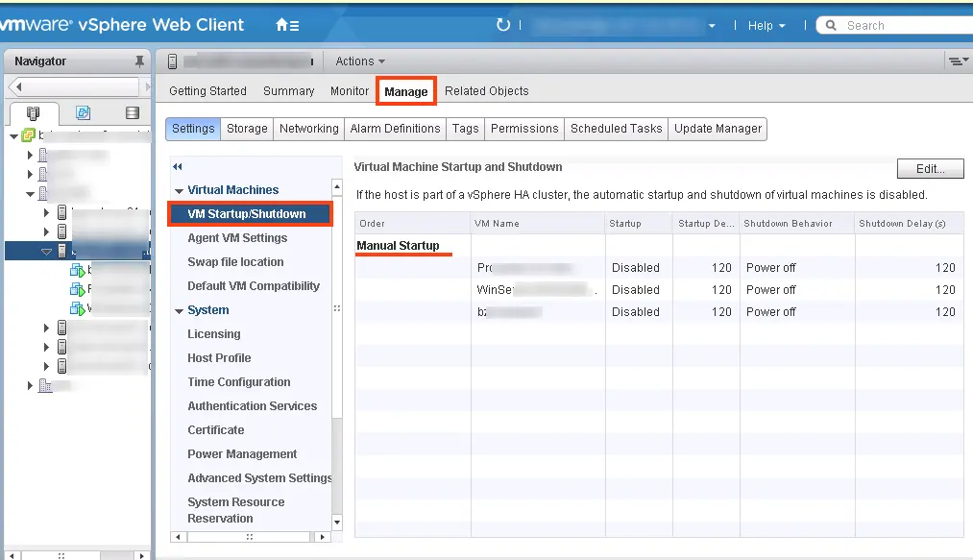This screenshot has height=560, width=973.
Task: Open the Help dropdown menu
Action: tap(766, 25)
